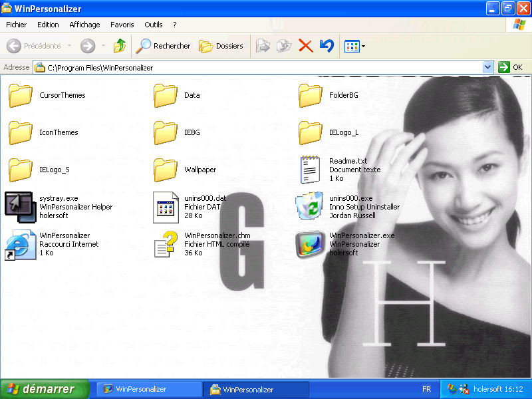Select the Readme.txt notepad icon
532x399 pixels.
pyautogui.click(x=310, y=170)
